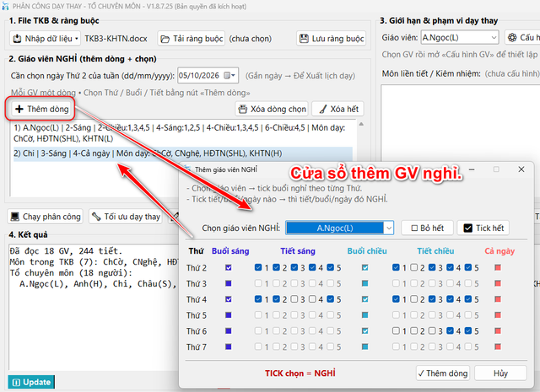Viewport: 540px width, 392px height.
Task: Check Thứ 2 tiết chiều 2
Action: (414, 267)
